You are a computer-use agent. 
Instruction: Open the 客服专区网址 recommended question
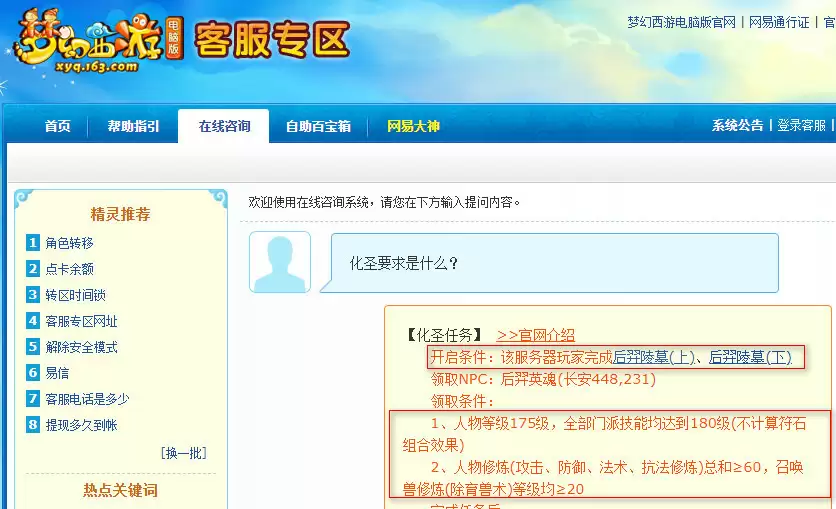click(82, 321)
